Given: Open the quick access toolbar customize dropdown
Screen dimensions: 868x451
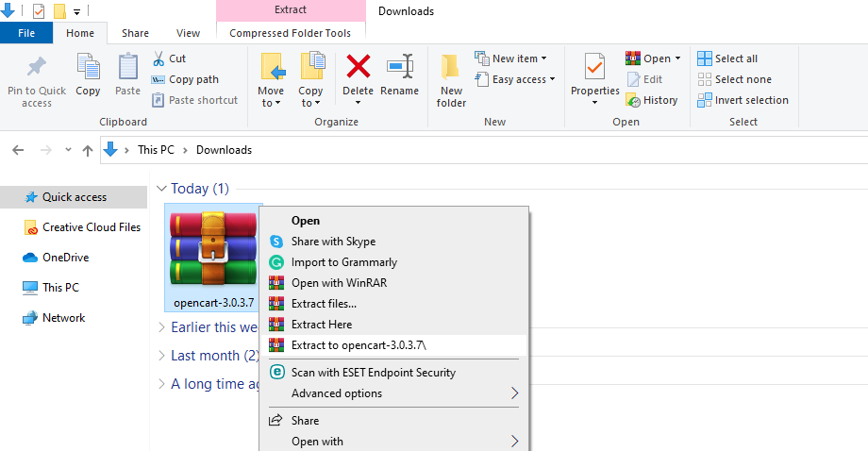Looking at the screenshot, I should (x=76, y=11).
